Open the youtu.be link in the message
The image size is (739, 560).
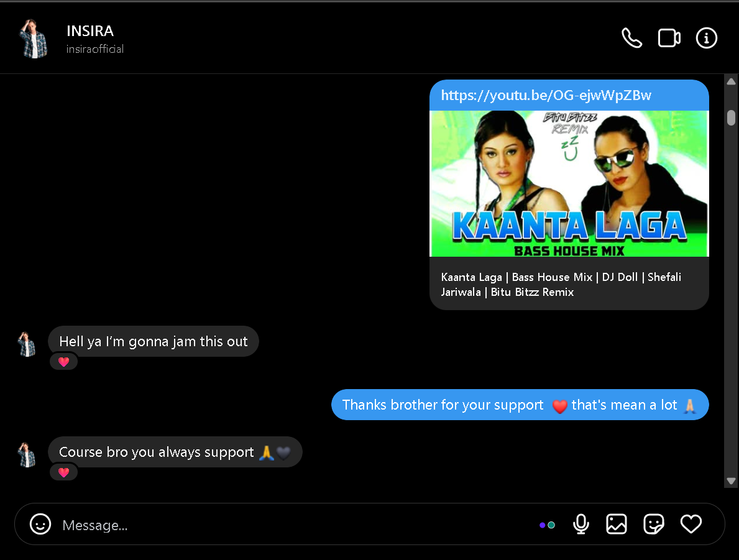[546, 95]
